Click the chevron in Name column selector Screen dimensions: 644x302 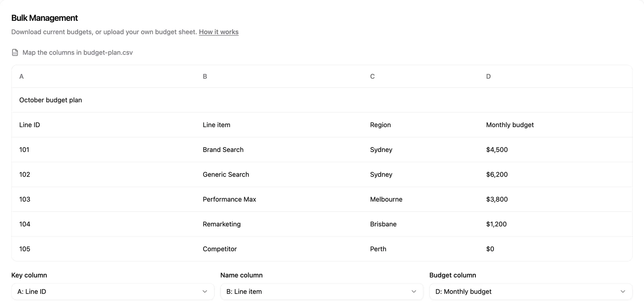[414, 292]
